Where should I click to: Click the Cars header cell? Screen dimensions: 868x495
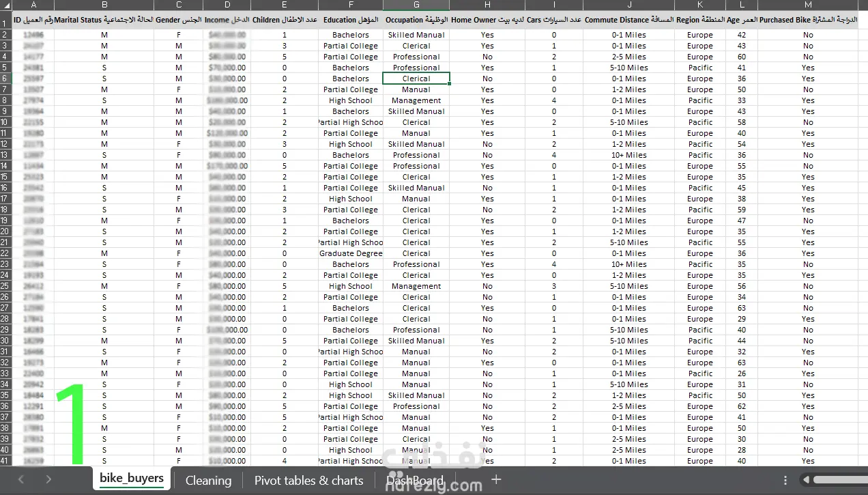click(x=554, y=20)
